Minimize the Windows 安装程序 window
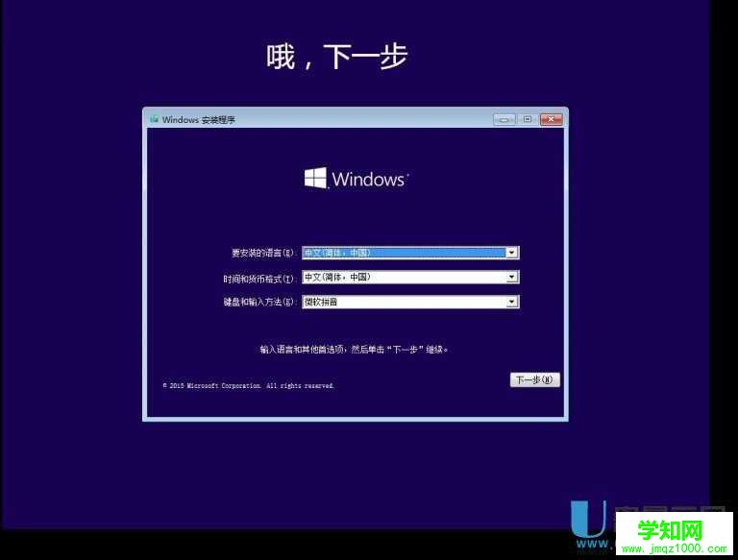 point(504,119)
